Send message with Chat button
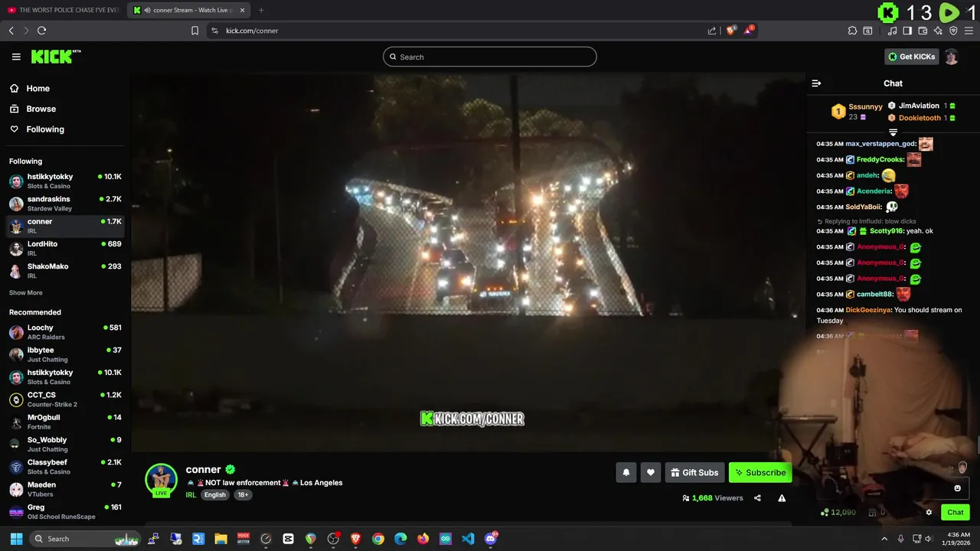Viewport: 980px width, 551px height. (x=955, y=513)
